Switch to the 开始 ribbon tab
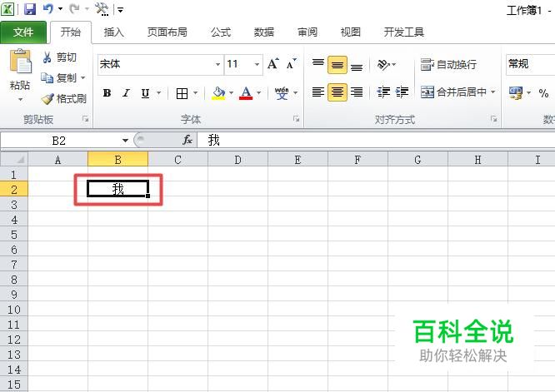 pyautogui.click(x=71, y=32)
